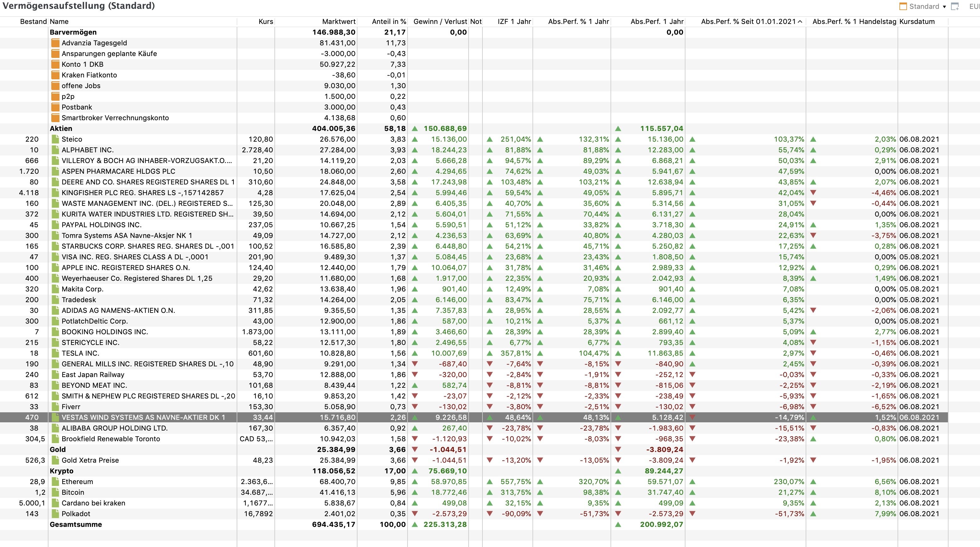Image resolution: width=980 pixels, height=547 pixels.
Task: Click the Gold Xetra Preise security icon
Action: (x=55, y=460)
